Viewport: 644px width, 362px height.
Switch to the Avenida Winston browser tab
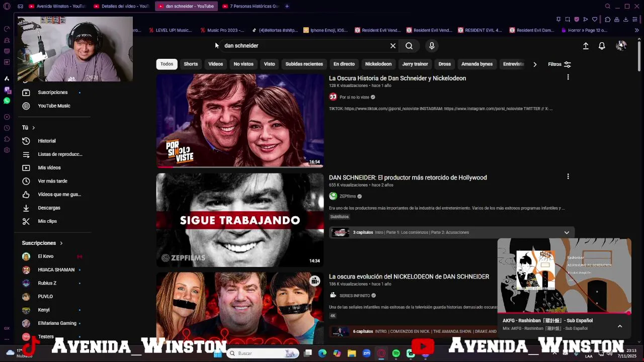pos(57,6)
